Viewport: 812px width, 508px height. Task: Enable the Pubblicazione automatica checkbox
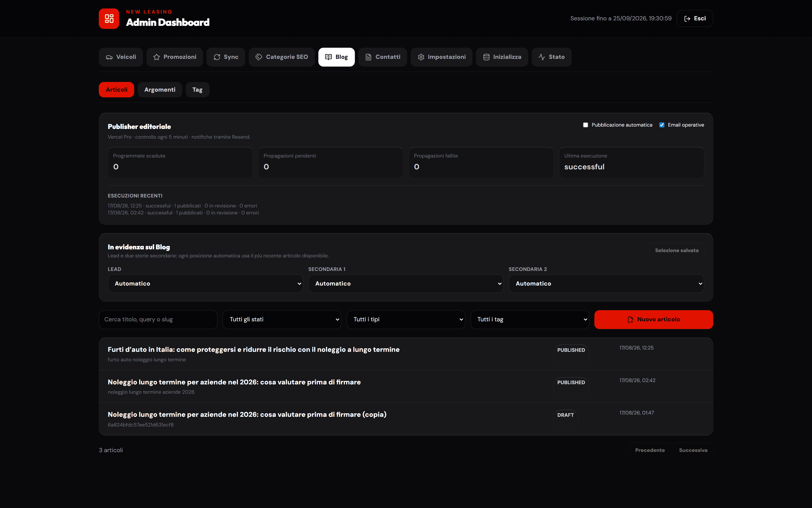click(x=586, y=125)
